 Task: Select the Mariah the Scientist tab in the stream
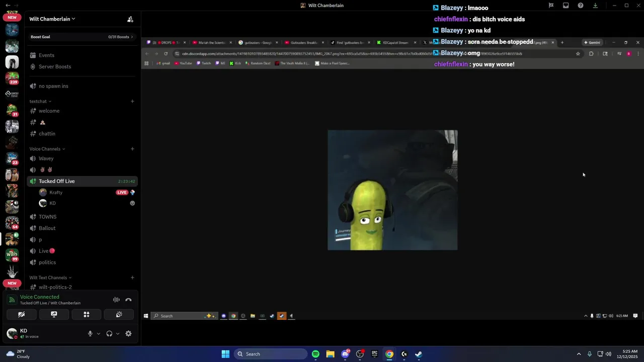212,43
